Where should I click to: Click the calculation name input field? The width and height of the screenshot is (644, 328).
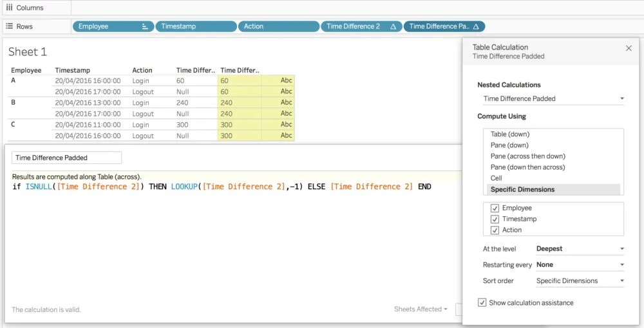(x=66, y=158)
